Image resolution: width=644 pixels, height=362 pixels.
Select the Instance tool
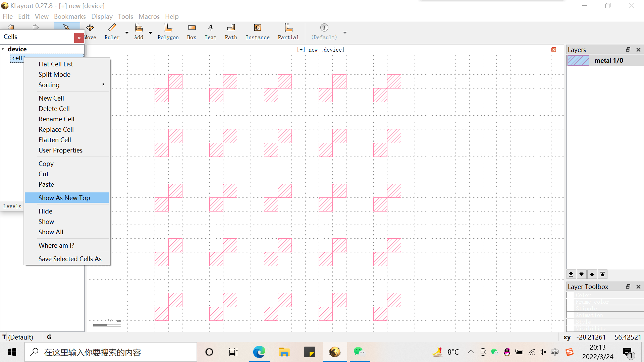click(257, 32)
